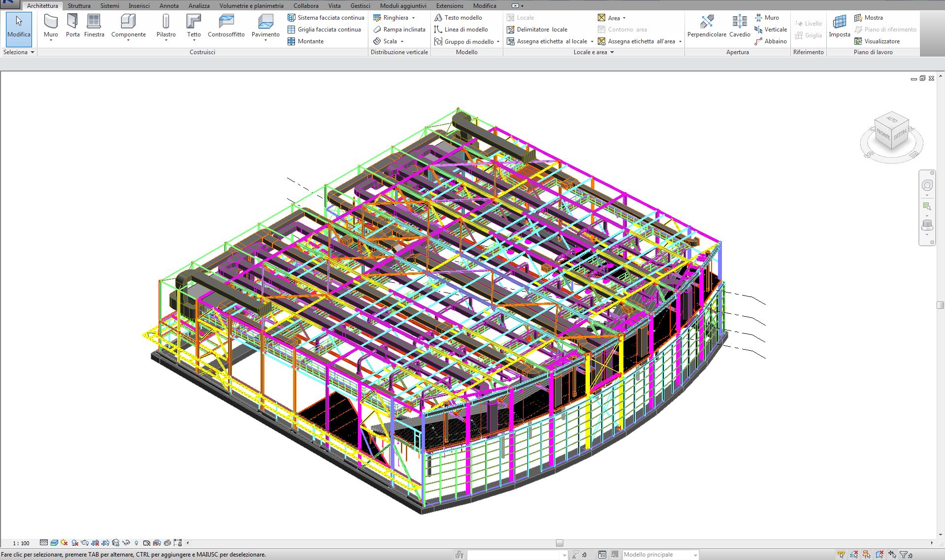Click the zoom region navigation icon

click(927, 206)
